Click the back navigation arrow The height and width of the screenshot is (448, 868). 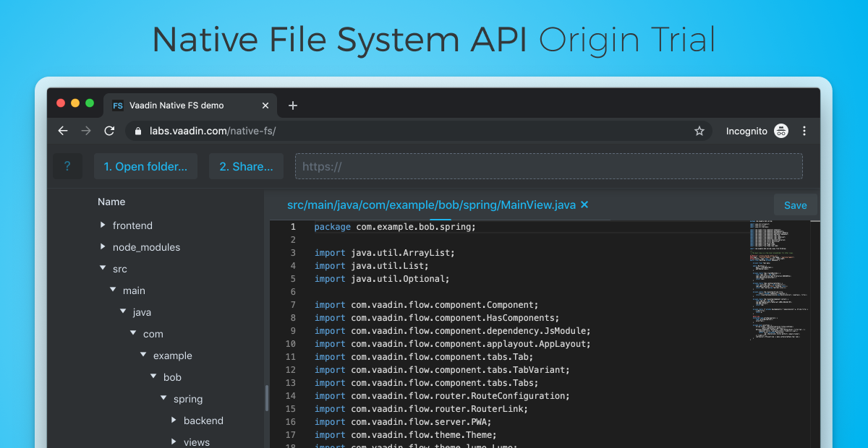pos(62,131)
